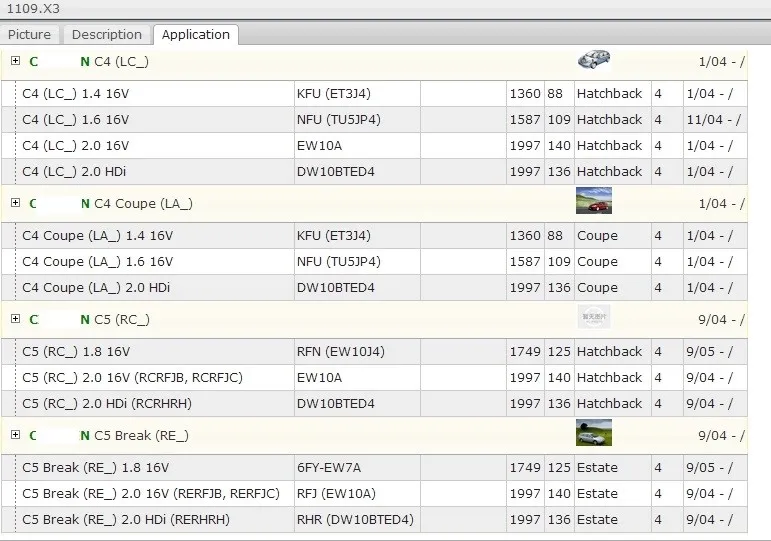The image size is (771, 541).
Task: Expand the C5 (RC_) group
Action: [15, 319]
